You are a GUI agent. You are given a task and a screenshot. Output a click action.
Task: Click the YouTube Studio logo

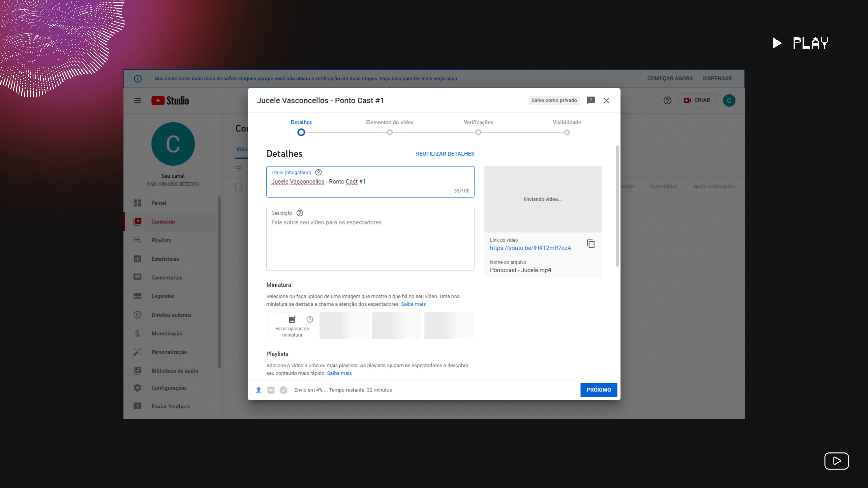click(x=170, y=100)
